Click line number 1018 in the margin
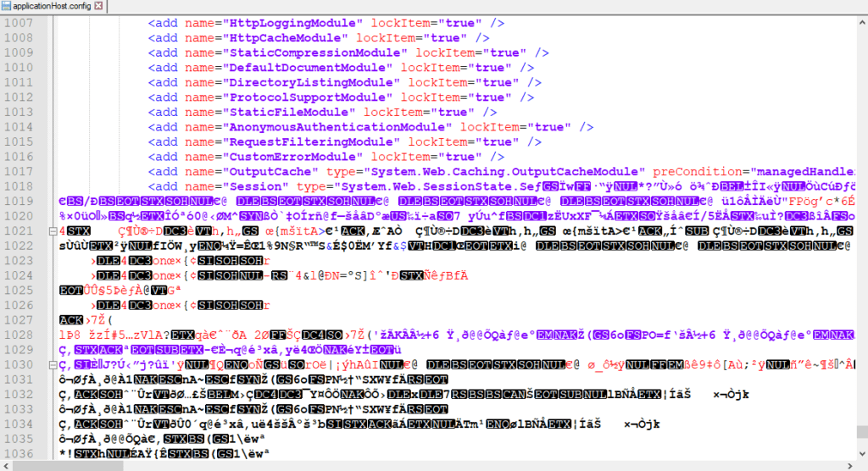 19,186
